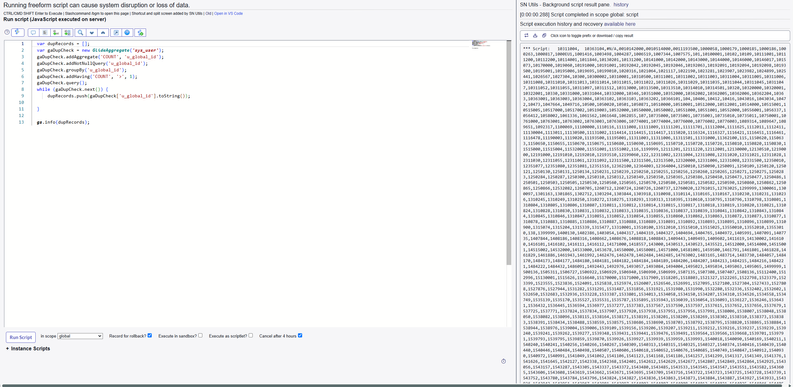Toggle the prefix with the result pane swap icon
793x387 pixels.
coord(526,36)
